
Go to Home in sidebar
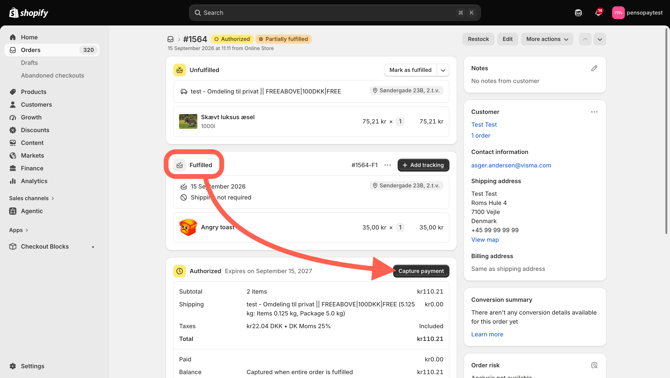point(29,37)
